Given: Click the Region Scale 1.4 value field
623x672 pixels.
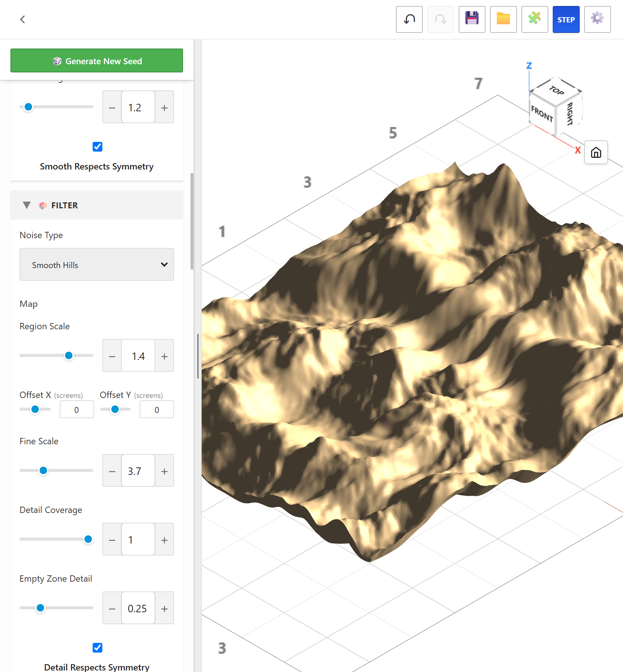Looking at the screenshot, I should (138, 356).
